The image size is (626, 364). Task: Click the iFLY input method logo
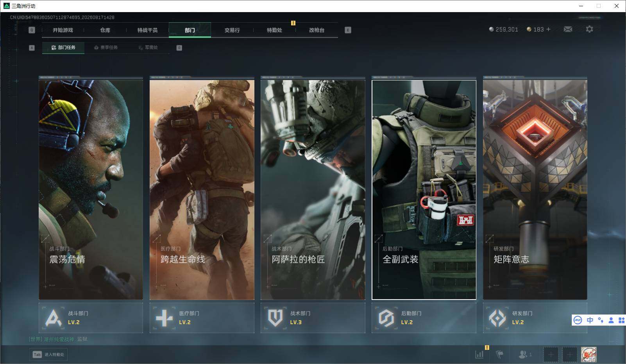578,320
